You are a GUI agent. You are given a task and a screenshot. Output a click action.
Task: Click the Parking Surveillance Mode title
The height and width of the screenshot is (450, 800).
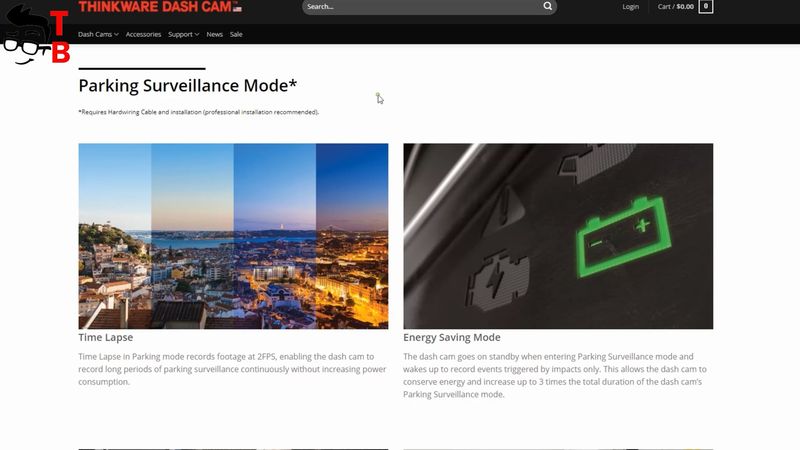188,85
